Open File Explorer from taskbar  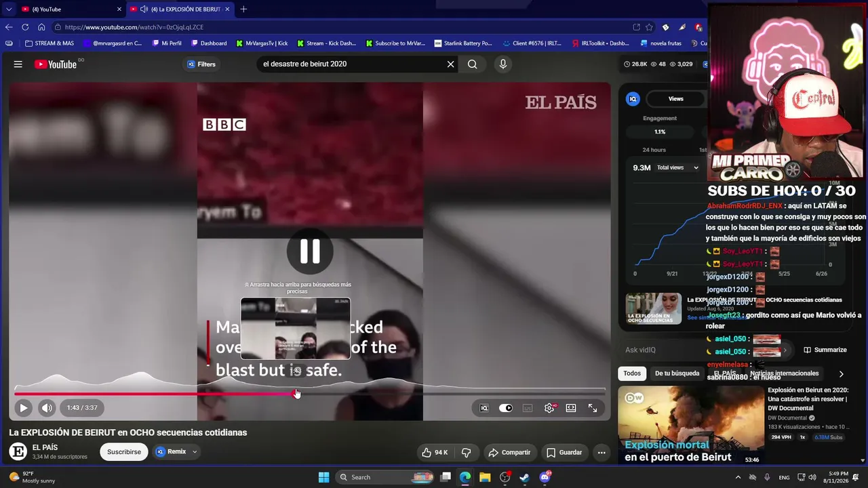pyautogui.click(x=485, y=477)
